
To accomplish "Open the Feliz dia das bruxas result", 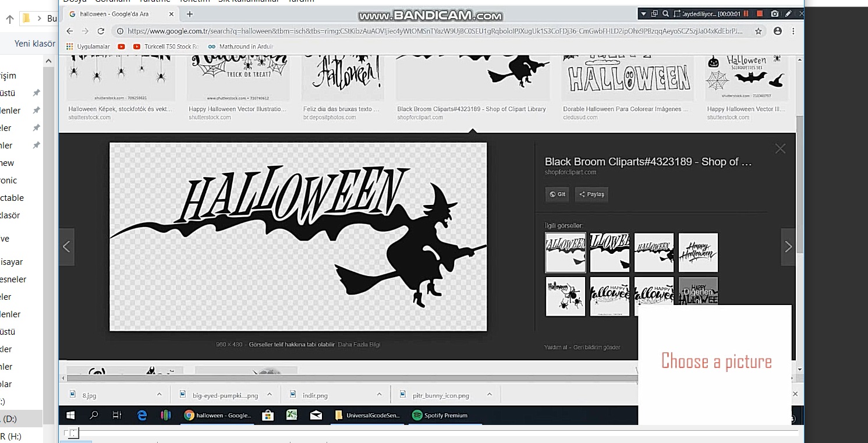I will pos(341,109).
